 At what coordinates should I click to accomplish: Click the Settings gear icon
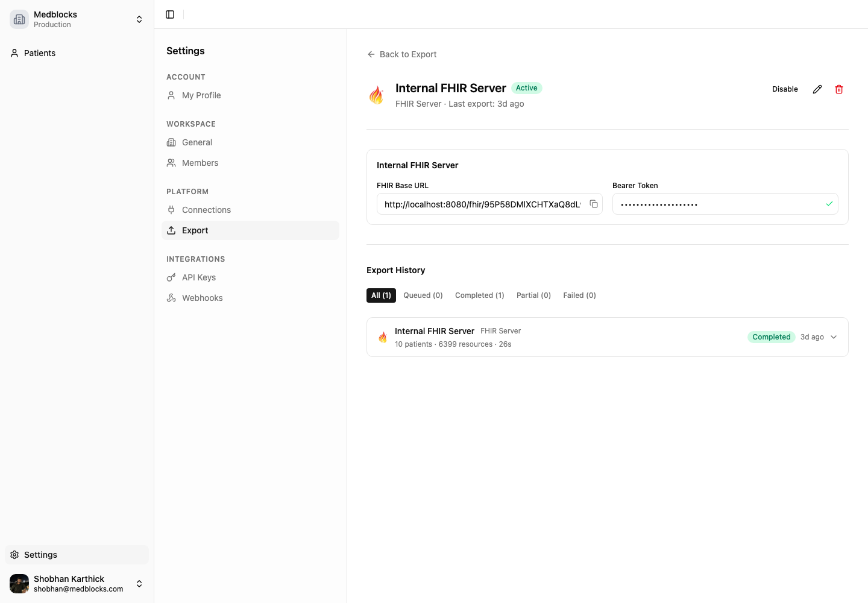[14, 555]
